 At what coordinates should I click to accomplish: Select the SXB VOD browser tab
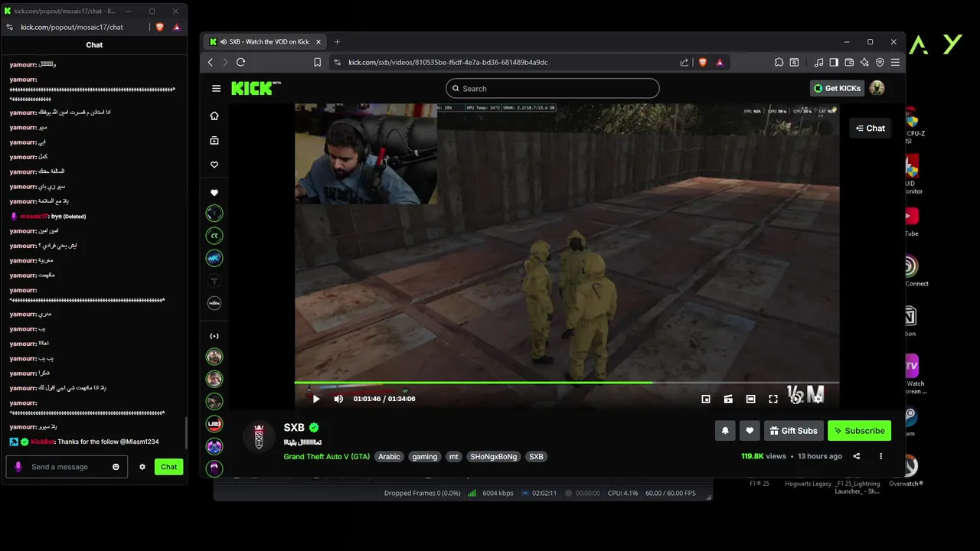(266, 41)
